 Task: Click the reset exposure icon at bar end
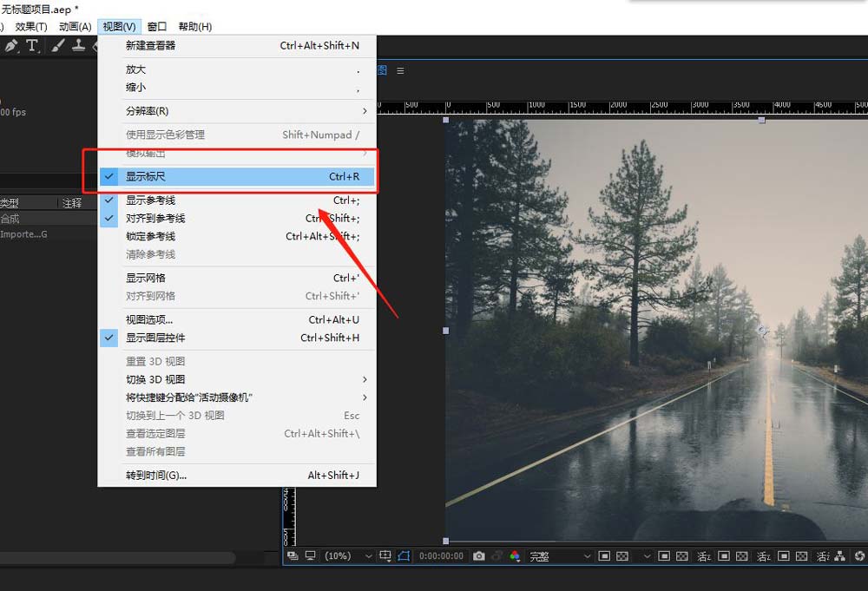(x=859, y=555)
